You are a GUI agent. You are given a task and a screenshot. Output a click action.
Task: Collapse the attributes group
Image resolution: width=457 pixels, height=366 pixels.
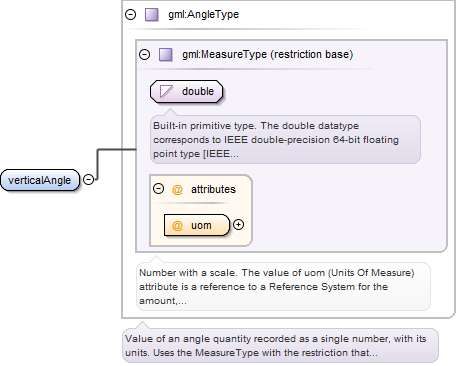159,189
